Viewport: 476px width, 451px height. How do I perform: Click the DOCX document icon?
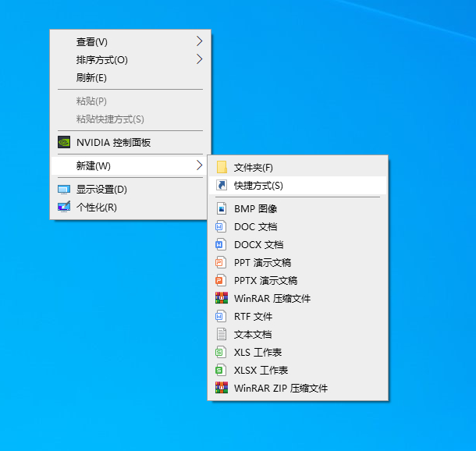pos(221,244)
